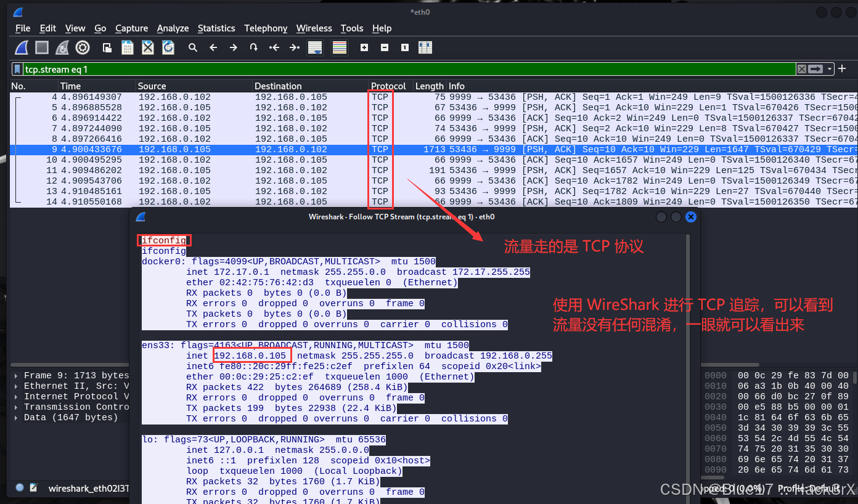Open the View menu
The image size is (858, 504).
tap(75, 28)
